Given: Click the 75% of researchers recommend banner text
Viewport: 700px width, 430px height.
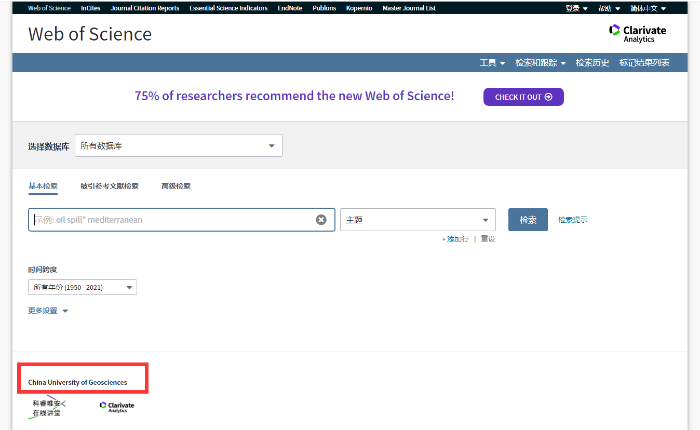Looking at the screenshot, I should pyautogui.click(x=294, y=96).
